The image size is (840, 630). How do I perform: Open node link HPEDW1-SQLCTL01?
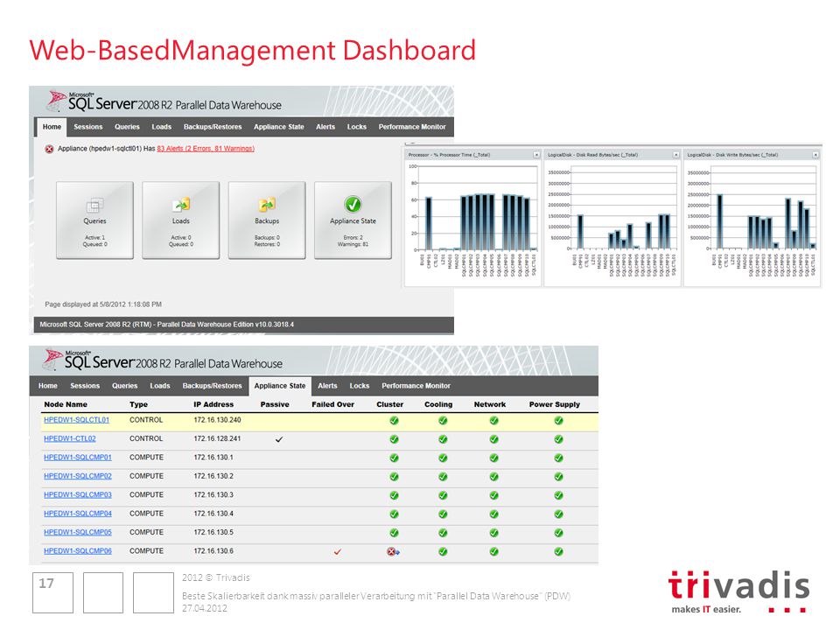pyautogui.click(x=77, y=420)
